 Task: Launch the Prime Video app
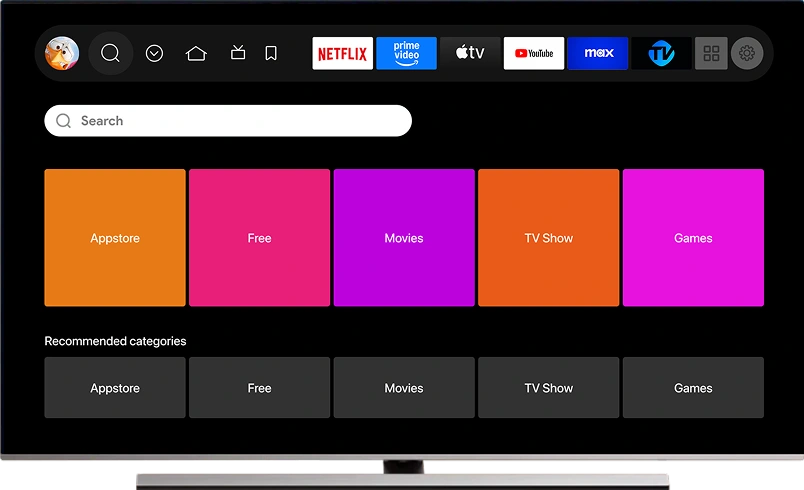pos(406,53)
